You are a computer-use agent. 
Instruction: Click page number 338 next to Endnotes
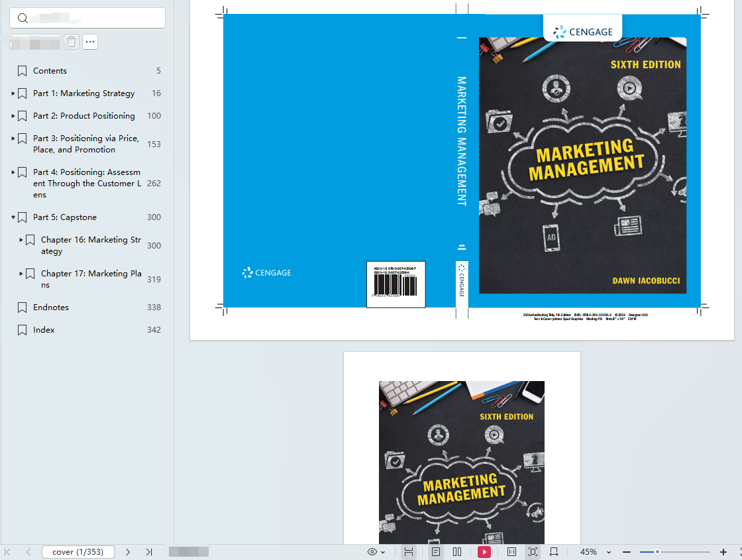(154, 308)
